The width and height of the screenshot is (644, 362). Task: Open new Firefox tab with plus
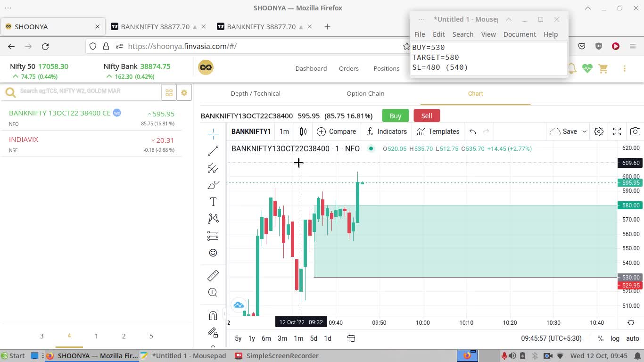point(327,27)
